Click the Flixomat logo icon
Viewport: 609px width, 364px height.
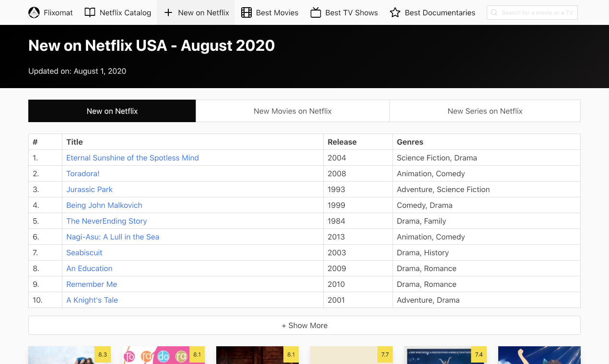[x=34, y=12]
